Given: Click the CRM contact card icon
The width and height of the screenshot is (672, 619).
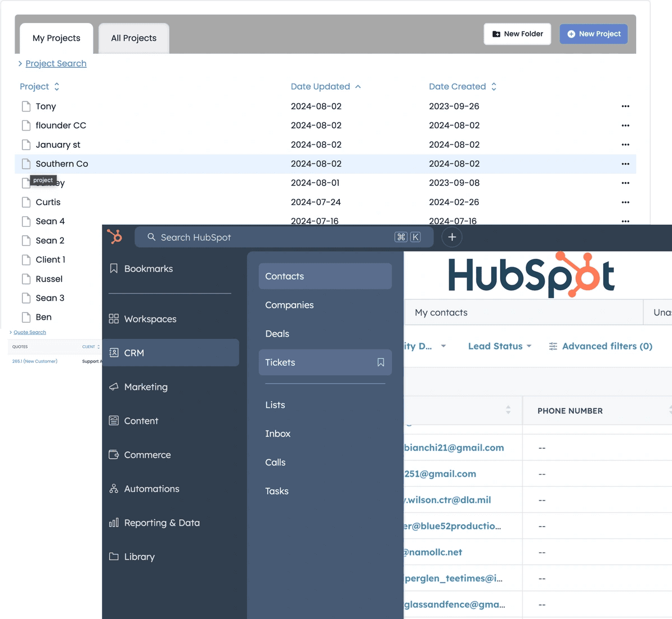Looking at the screenshot, I should pyautogui.click(x=114, y=352).
